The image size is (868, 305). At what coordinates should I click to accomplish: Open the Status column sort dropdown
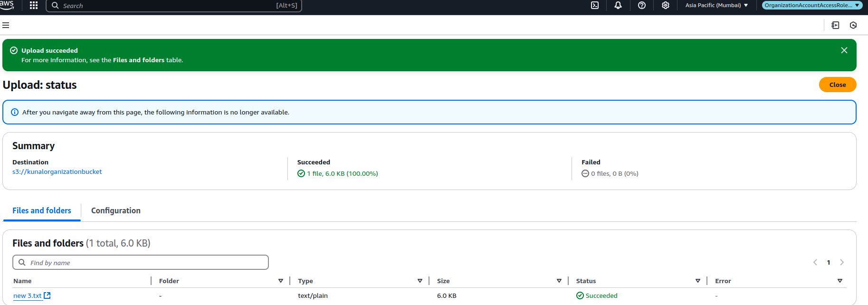[x=698, y=281]
